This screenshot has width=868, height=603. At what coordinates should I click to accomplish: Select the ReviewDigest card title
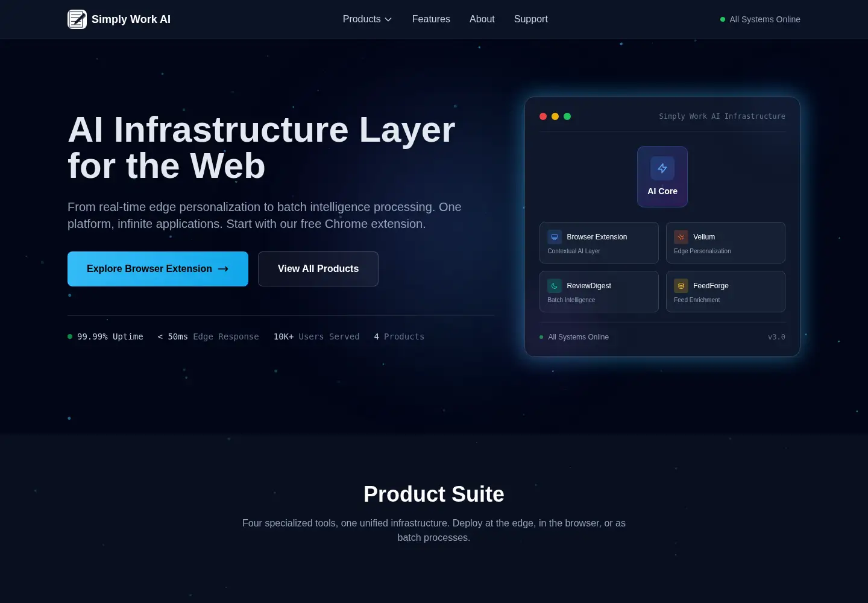point(589,286)
